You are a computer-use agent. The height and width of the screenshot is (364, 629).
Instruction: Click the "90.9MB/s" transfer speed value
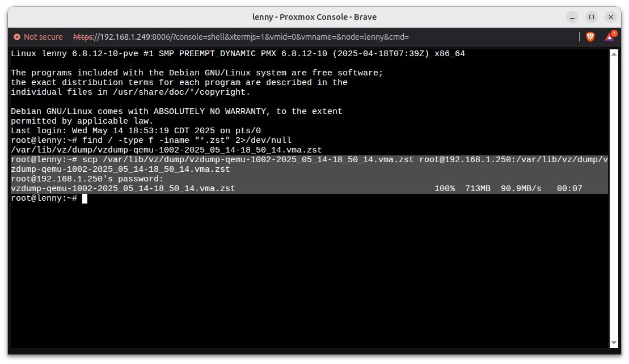pos(521,188)
